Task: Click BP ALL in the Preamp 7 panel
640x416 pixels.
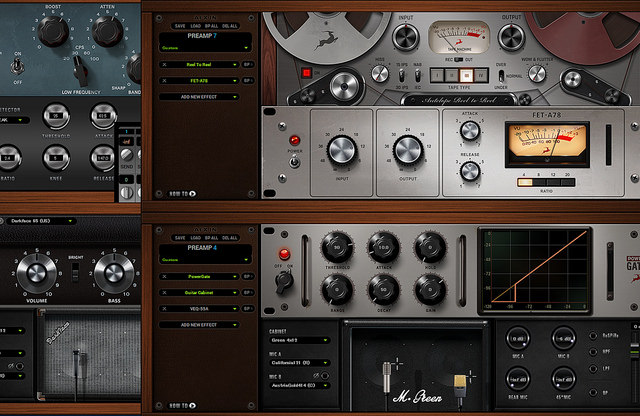Action: coord(211,26)
